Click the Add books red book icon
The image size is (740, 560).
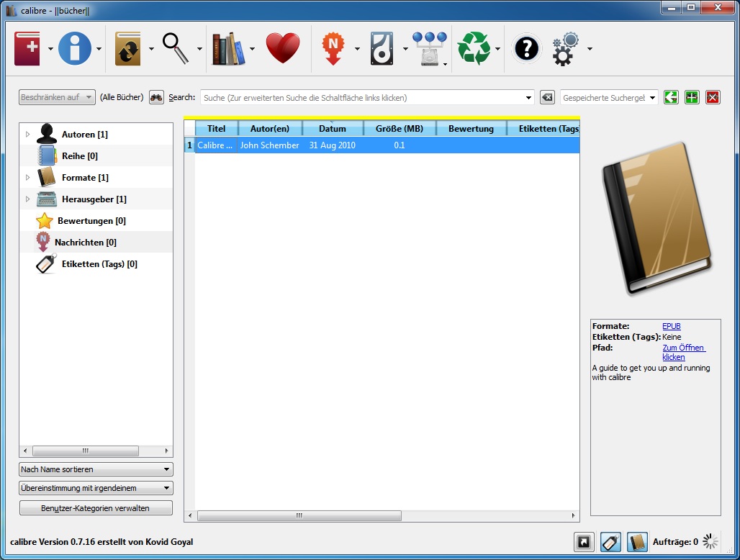[27, 48]
